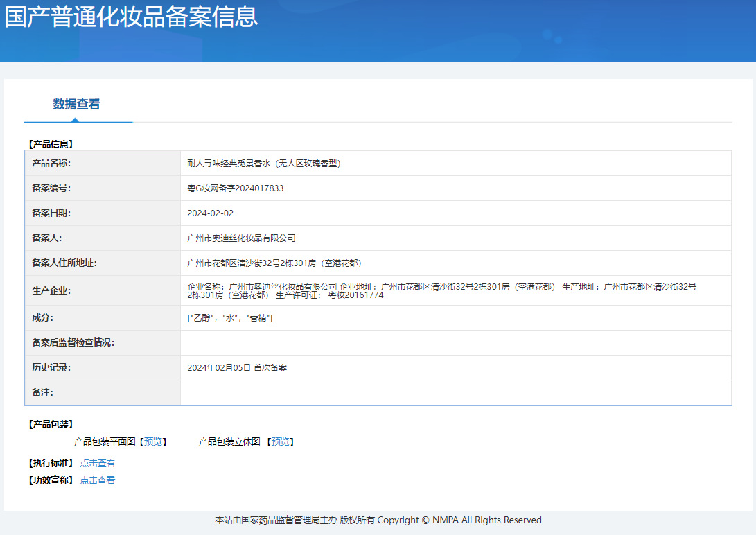756x535 pixels.
Task: Click the filing date 2024-02-02
Action: click(210, 213)
